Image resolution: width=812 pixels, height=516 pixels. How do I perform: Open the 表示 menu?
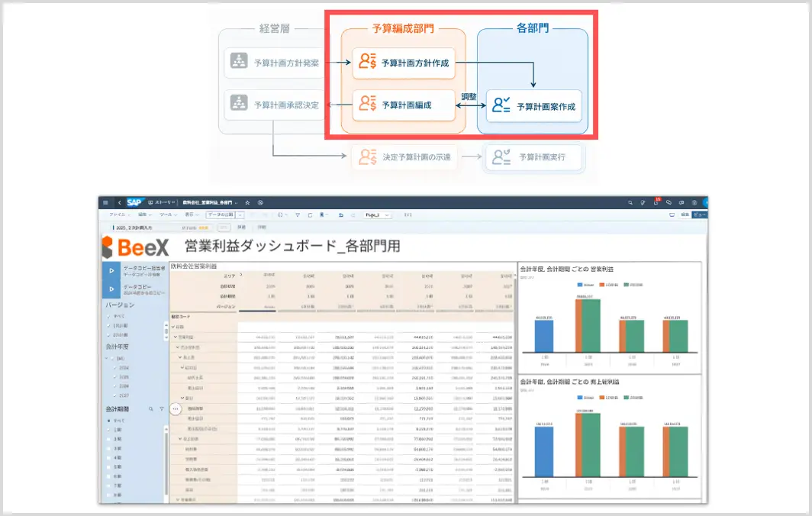(192, 214)
